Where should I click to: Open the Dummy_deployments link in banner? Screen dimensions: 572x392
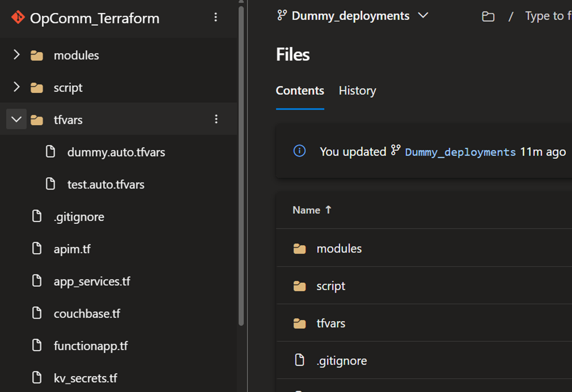[460, 152]
